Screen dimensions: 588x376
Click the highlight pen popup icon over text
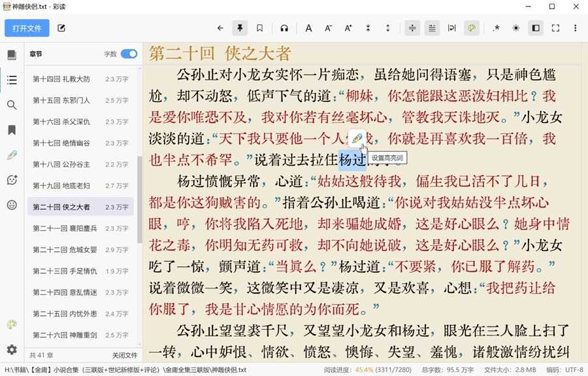tap(357, 139)
